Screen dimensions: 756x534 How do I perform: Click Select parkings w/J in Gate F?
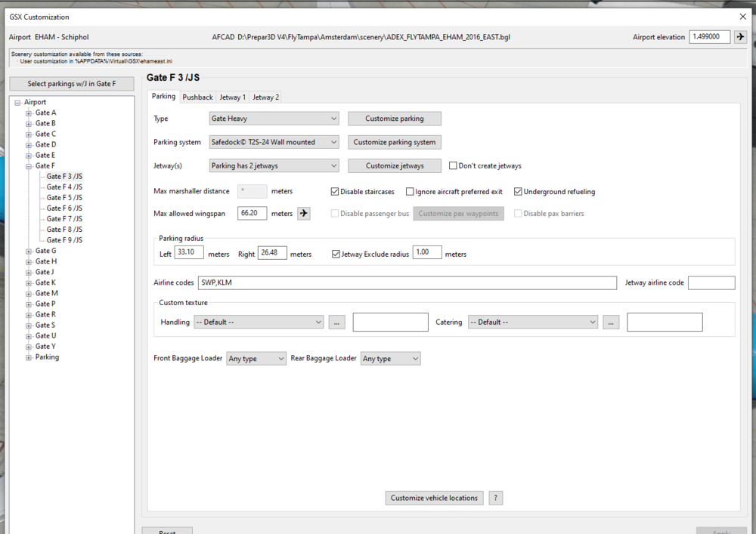(73, 84)
